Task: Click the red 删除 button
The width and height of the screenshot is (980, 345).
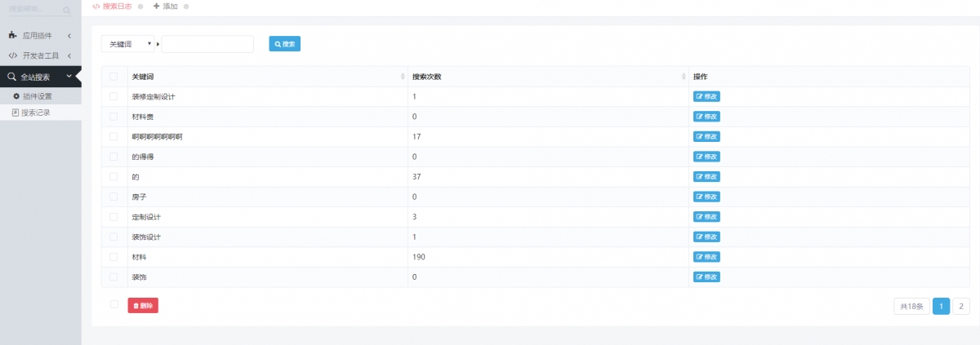Action: [x=143, y=306]
